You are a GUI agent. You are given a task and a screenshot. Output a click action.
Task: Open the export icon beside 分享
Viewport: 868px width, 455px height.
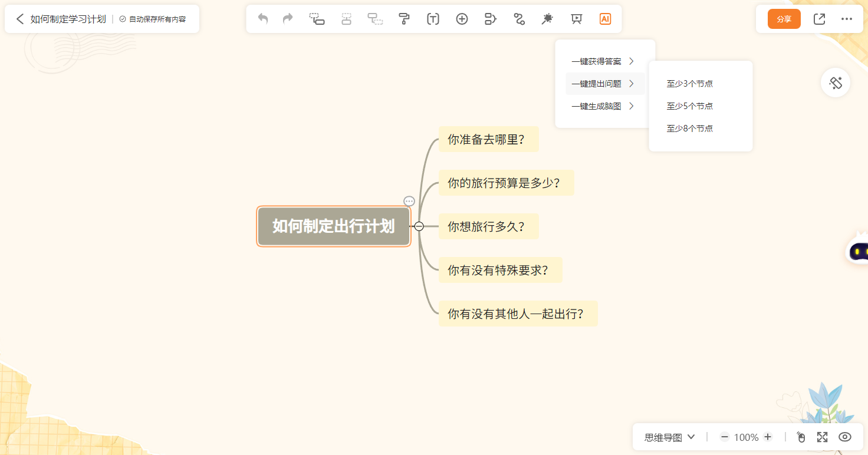tap(819, 19)
